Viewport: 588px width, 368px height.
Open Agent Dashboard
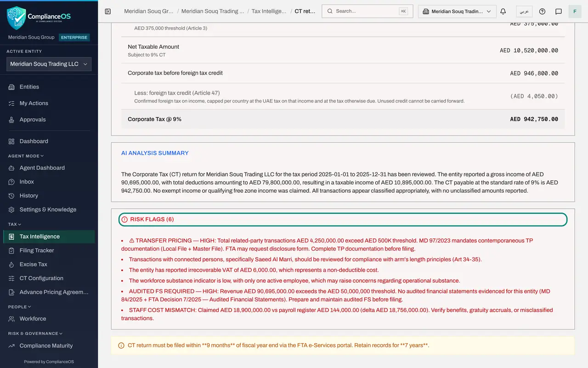49,168
